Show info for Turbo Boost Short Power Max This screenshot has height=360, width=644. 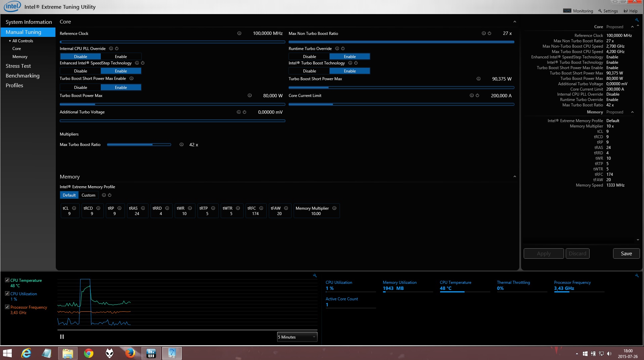coord(478,79)
